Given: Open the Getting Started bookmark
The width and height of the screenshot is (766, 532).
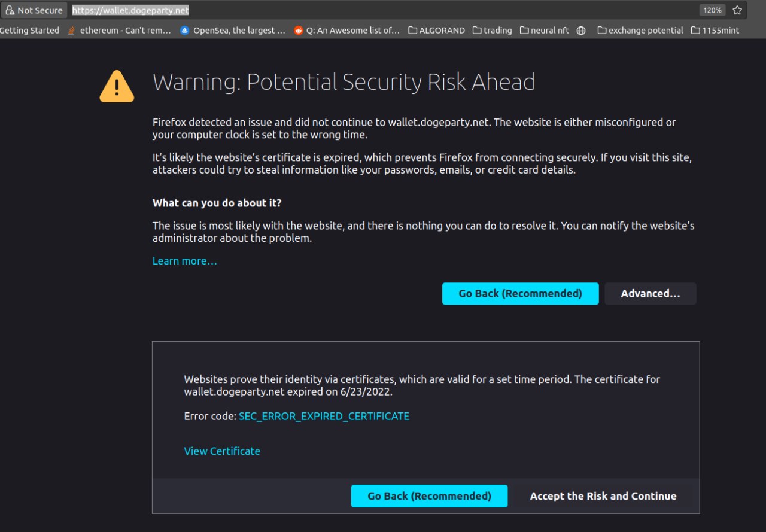Looking at the screenshot, I should (x=30, y=31).
